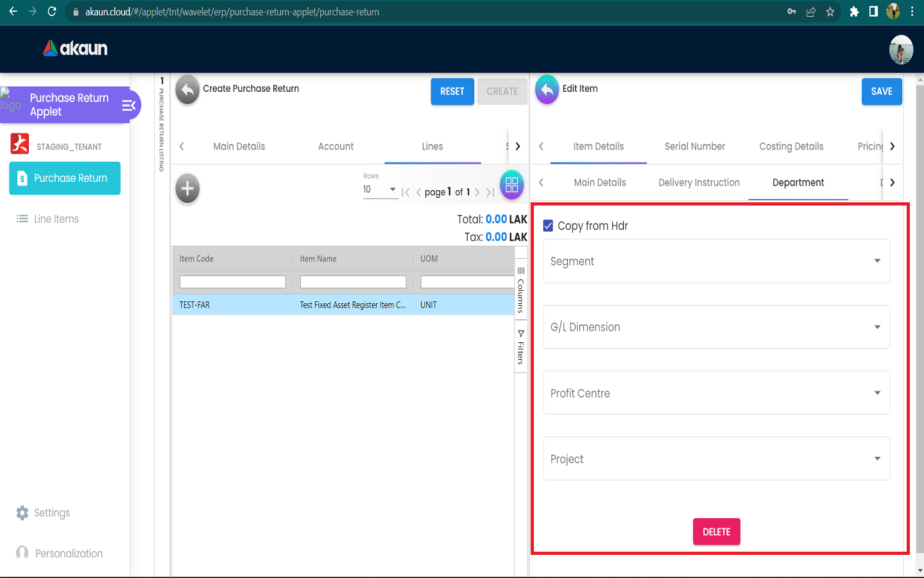Bookmark this page with the star icon
The image size is (924, 578).
[830, 12]
